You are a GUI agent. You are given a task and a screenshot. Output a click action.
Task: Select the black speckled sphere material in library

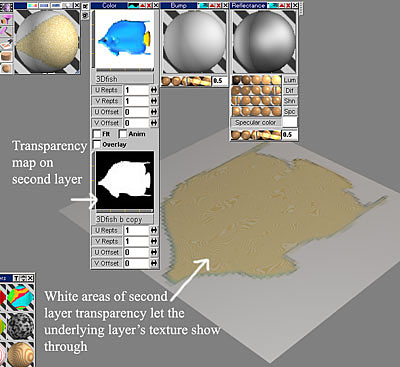(20, 326)
